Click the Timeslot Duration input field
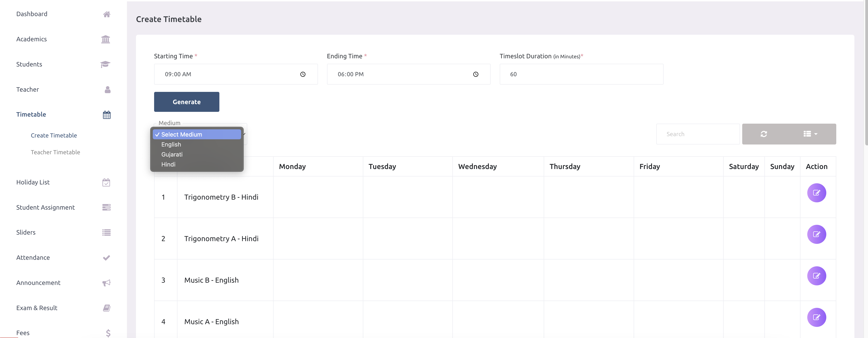This screenshot has height=338, width=868. tap(581, 74)
